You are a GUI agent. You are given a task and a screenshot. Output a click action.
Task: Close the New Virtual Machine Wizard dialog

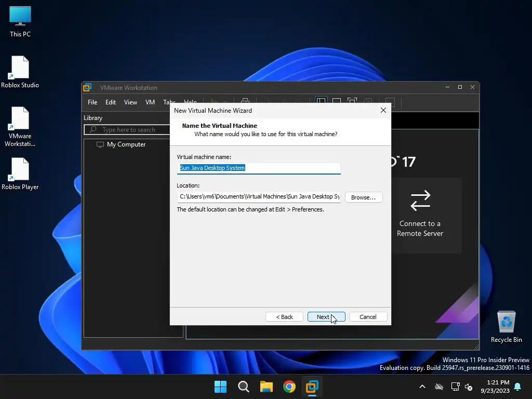click(x=383, y=110)
